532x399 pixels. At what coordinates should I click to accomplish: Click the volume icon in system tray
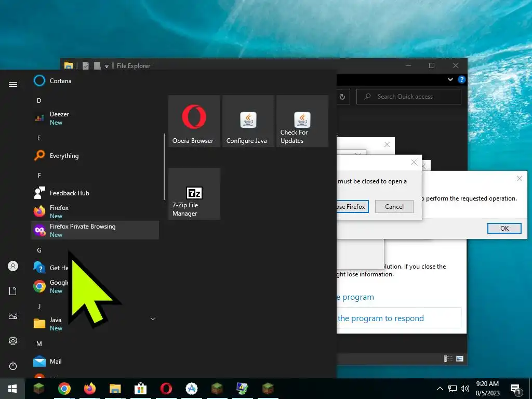pyautogui.click(x=465, y=389)
